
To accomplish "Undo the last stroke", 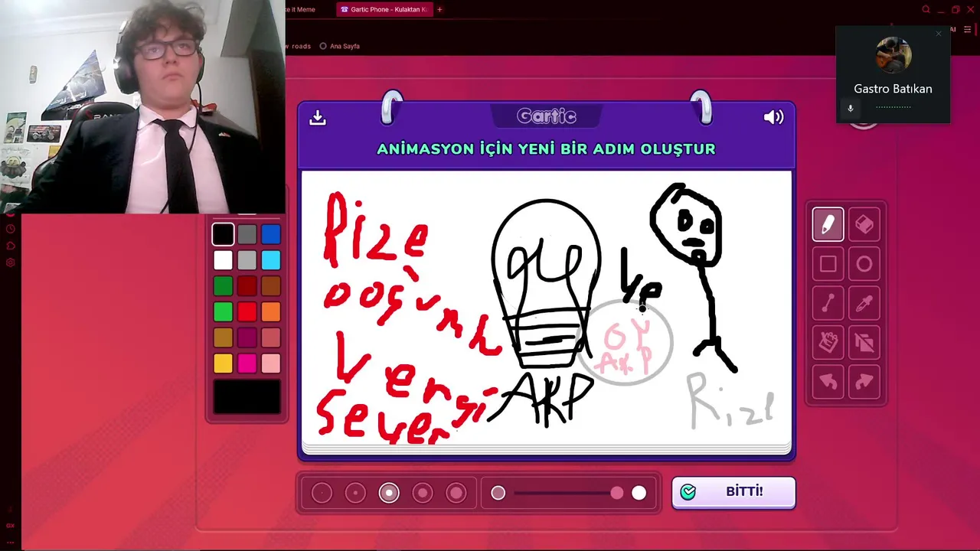I will click(x=828, y=382).
